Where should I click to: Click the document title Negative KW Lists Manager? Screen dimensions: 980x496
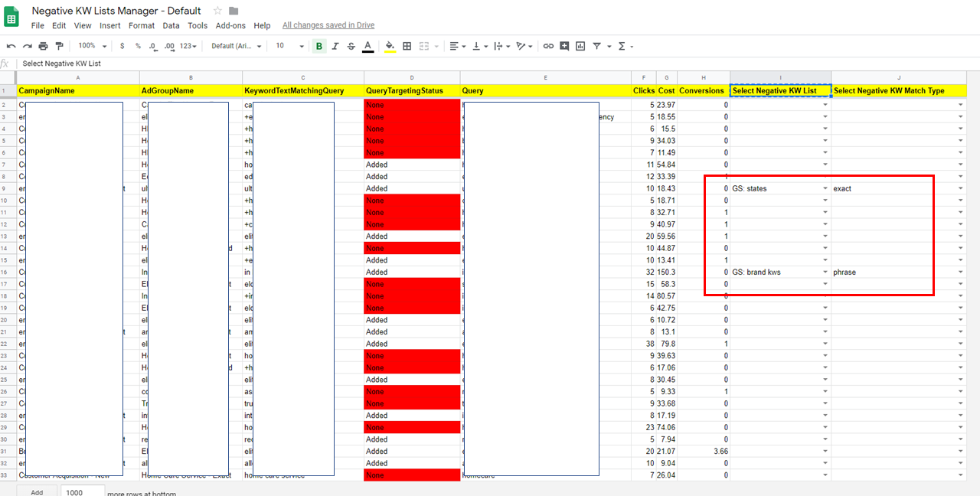pos(116,11)
